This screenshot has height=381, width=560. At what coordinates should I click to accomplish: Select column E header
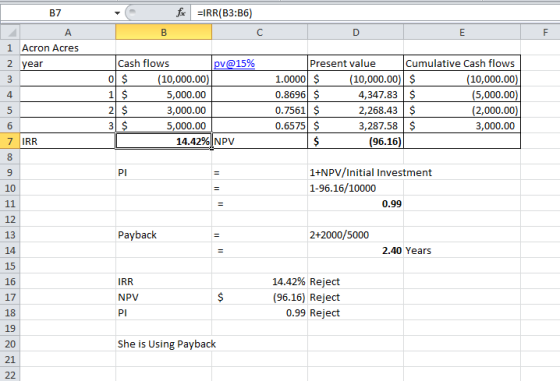click(x=462, y=32)
